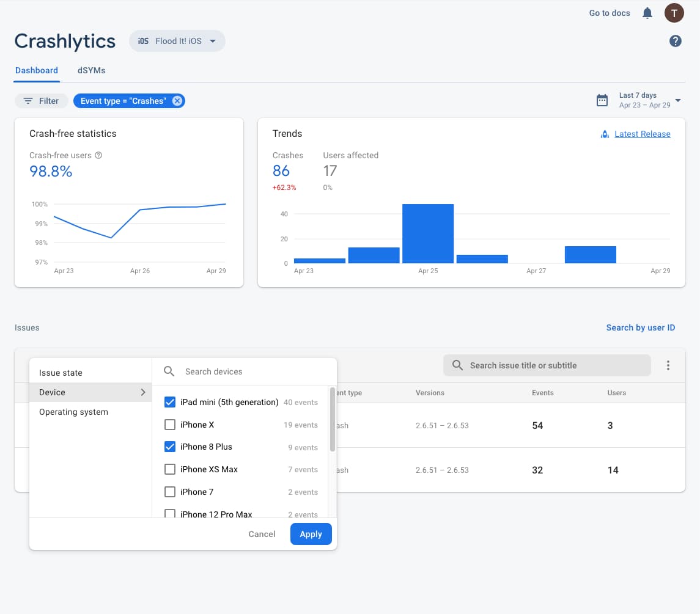
Task: Check the iPhone 12 Pro Max checkbox
Action: [x=169, y=514]
